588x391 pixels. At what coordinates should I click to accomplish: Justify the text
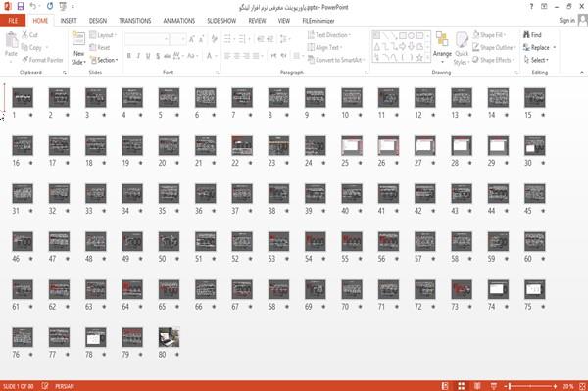click(256, 56)
